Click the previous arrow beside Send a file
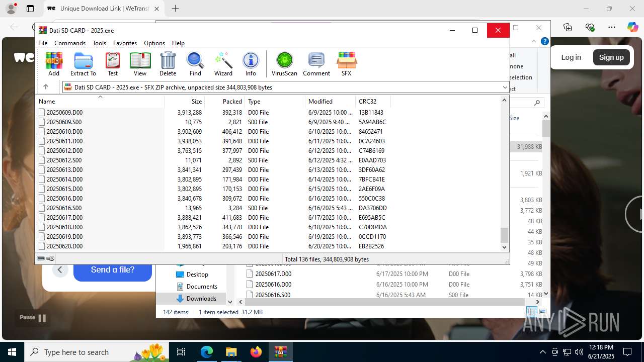This screenshot has height=362, width=644. 60,270
